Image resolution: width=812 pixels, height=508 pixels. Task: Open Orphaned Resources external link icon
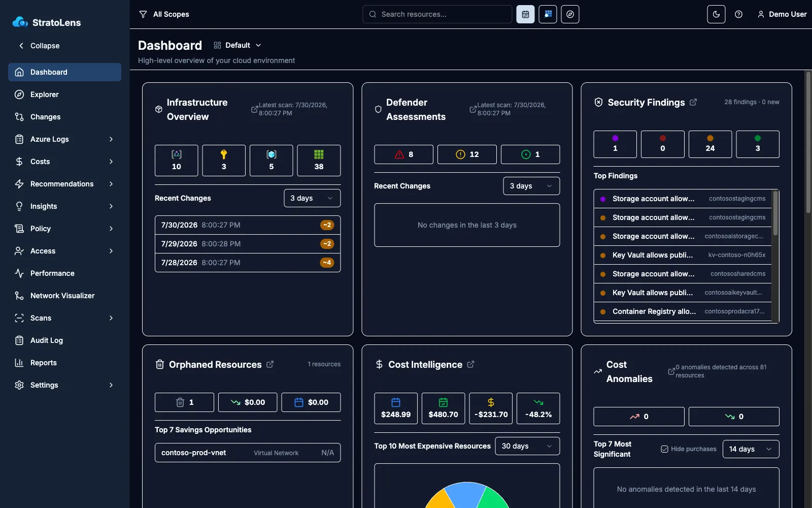pyautogui.click(x=270, y=364)
